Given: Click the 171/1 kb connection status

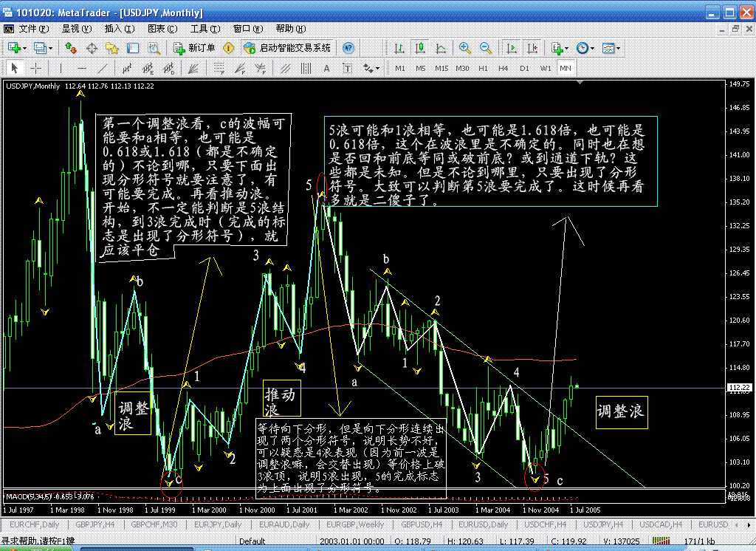Looking at the screenshot, I should coord(700,541).
